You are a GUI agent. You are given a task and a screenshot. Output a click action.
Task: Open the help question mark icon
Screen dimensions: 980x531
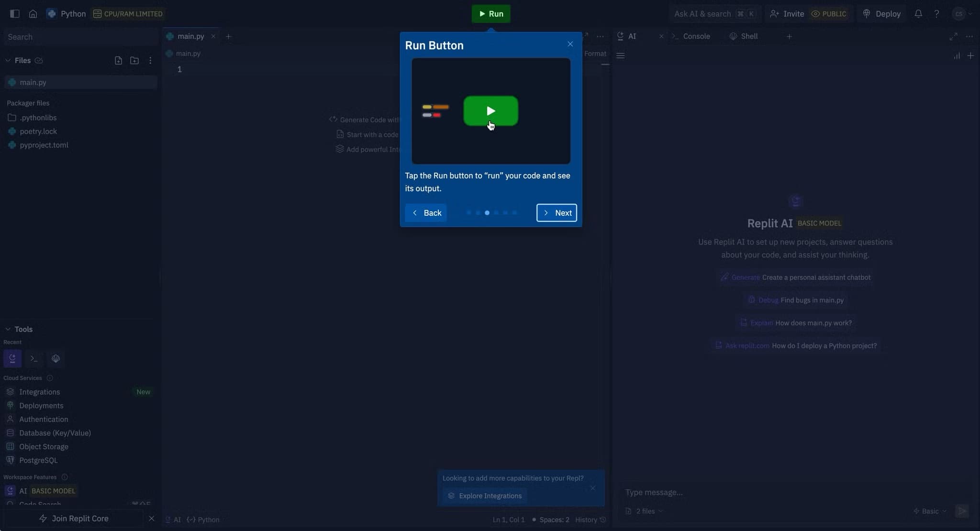pos(936,14)
